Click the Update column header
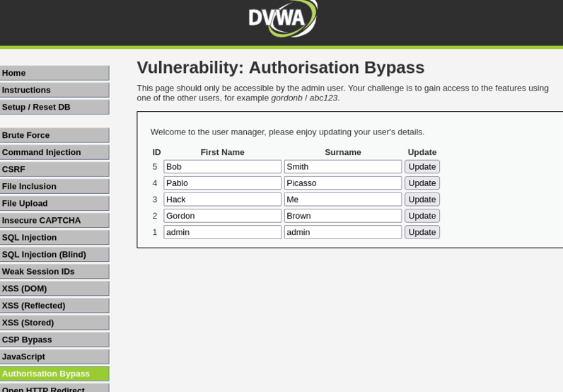The height and width of the screenshot is (392, 563). point(422,152)
